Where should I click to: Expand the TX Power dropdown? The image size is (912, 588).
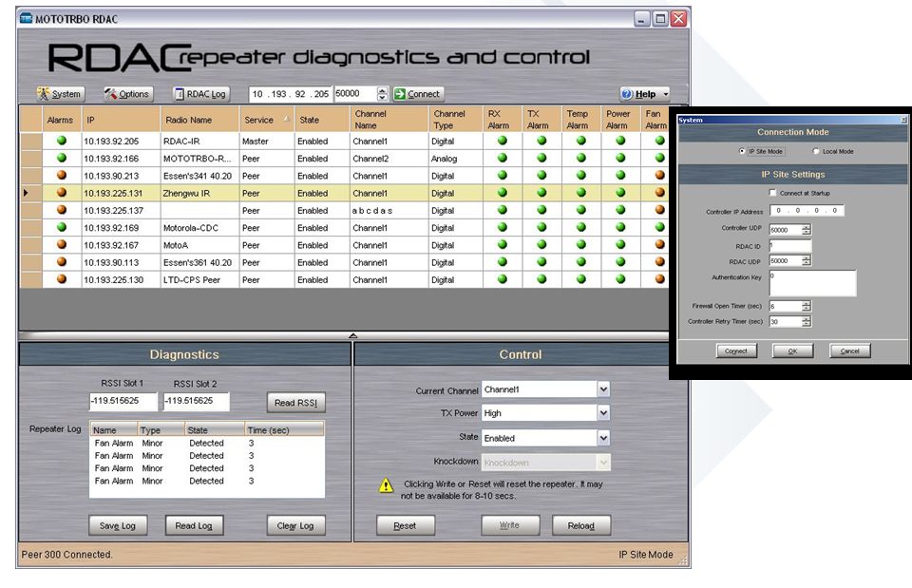pos(604,413)
